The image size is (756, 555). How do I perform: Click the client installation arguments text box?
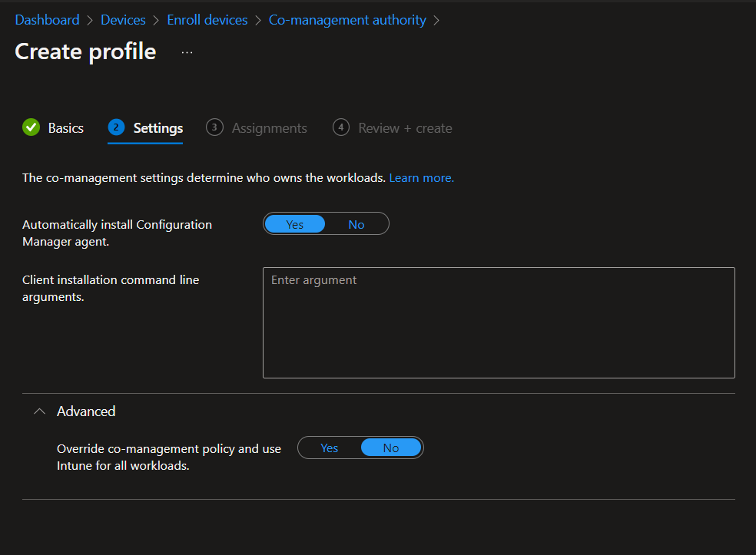pyautogui.click(x=499, y=322)
